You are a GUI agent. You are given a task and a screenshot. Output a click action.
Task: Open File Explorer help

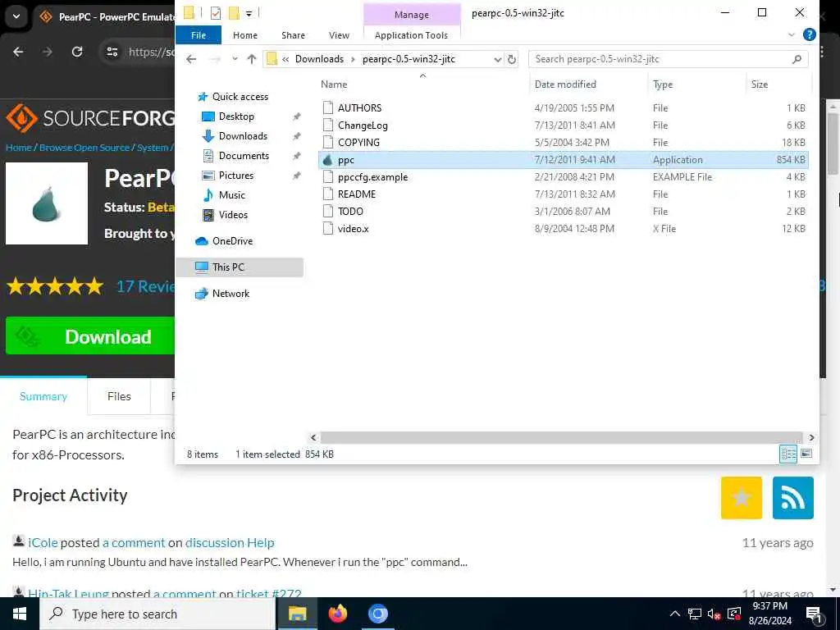pyautogui.click(x=810, y=34)
